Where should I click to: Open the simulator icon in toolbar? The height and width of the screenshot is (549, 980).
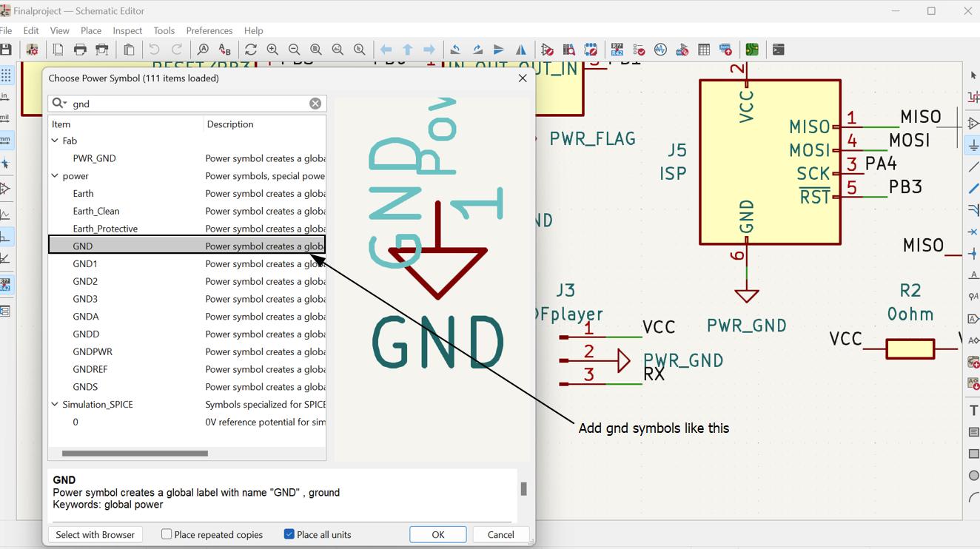[x=660, y=50]
